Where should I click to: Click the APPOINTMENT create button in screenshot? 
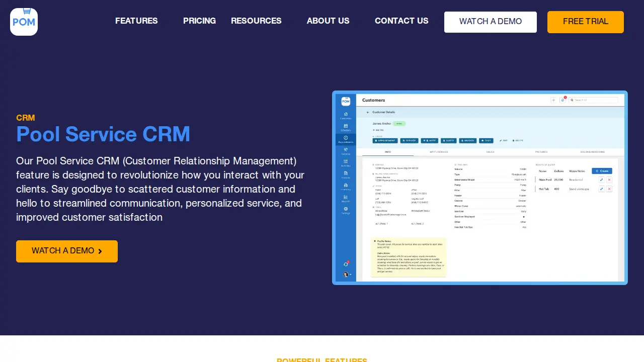click(385, 141)
